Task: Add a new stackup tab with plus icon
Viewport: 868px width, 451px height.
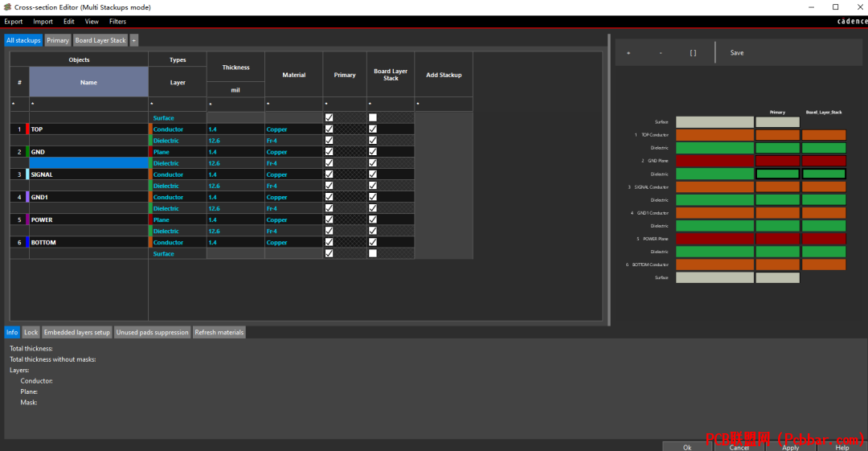Action: pos(134,40)
